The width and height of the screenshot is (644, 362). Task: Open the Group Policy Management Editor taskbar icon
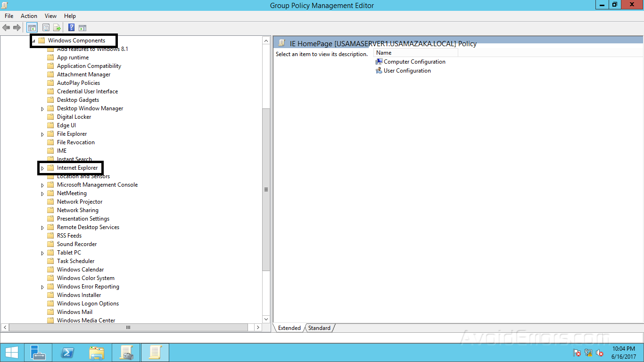coord(155,352)
